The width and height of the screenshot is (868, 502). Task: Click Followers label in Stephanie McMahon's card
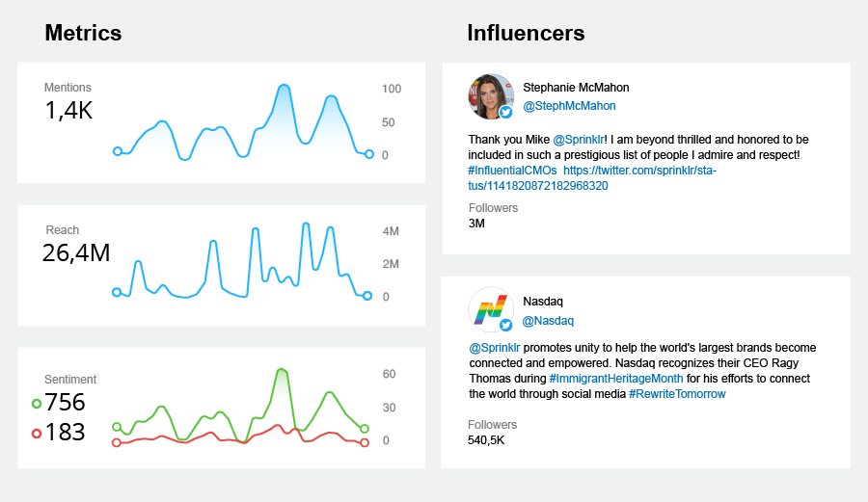tap(493, 208)
